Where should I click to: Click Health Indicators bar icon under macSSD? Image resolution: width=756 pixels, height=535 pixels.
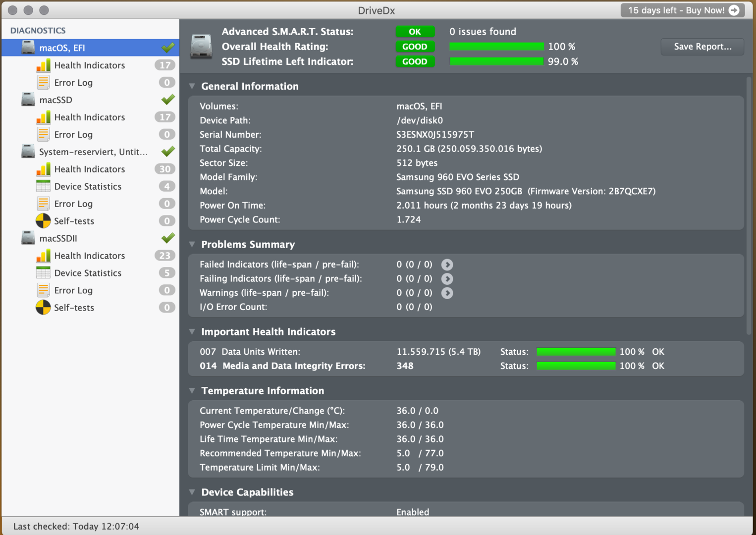(x=43, y=117)
